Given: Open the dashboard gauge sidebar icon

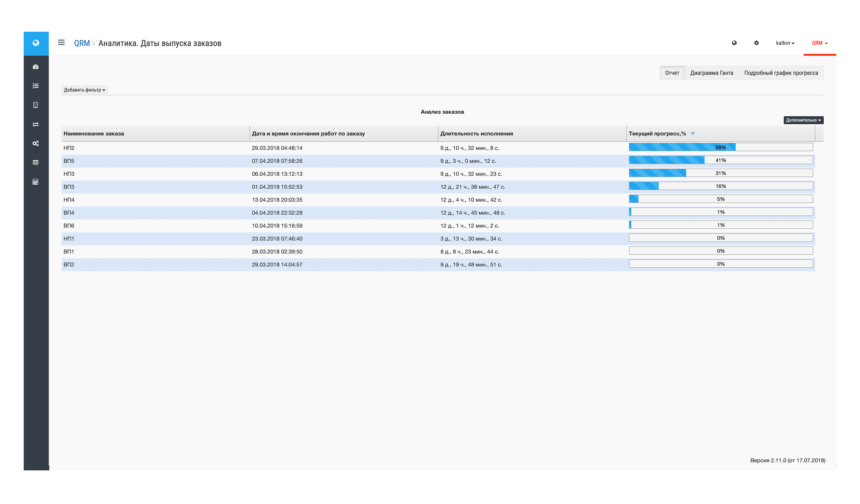Looking at the screenshot, I should pos(36,67).
